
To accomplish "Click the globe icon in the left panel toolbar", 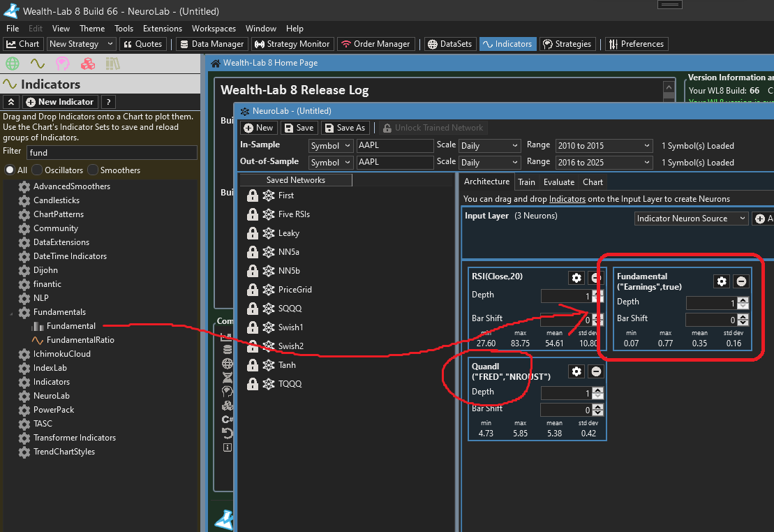I will click(13, 64).
